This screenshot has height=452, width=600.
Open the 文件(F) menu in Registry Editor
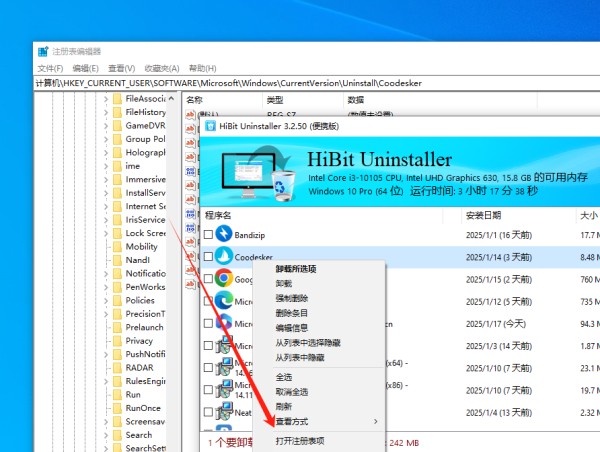[50, 69]
